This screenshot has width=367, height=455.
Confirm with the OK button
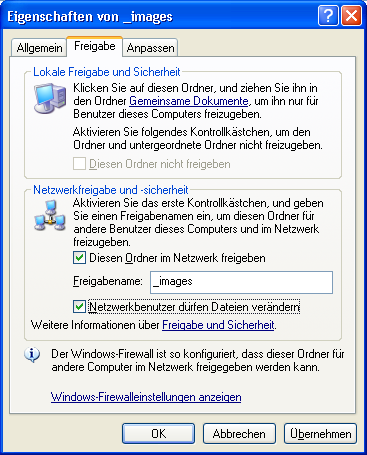[158, 434]
